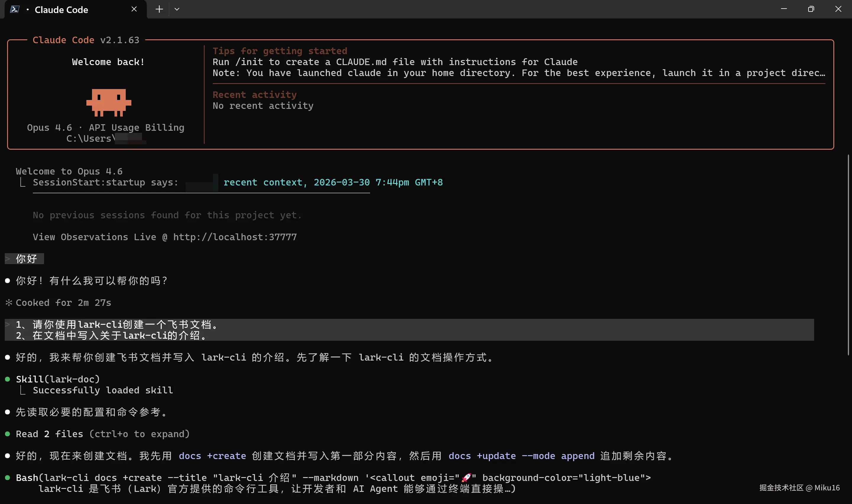The height and width of the screenshot is (504, 852).
Task: Click the docs +update --mode append text
Action: click(521, 456)
